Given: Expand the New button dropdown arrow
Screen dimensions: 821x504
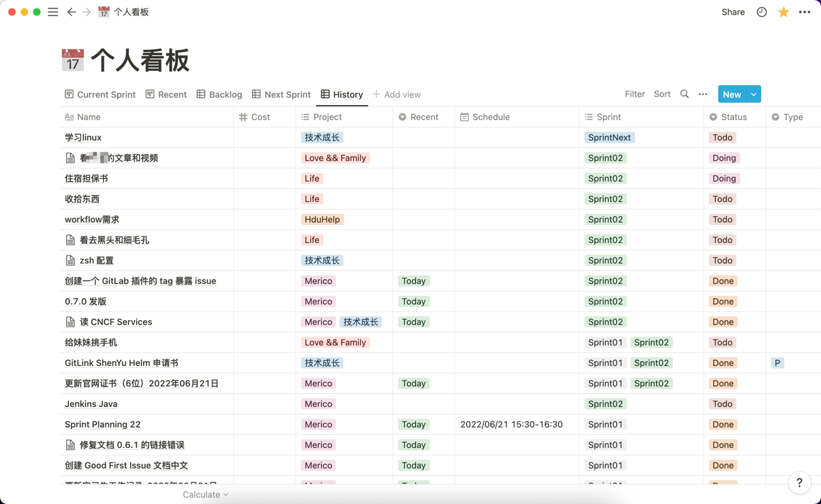Looking at the screenshot, I should (754, 94).
